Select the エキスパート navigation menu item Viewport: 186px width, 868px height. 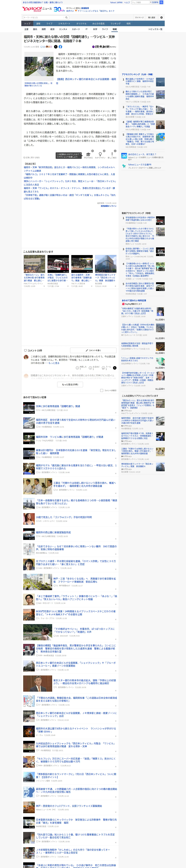pos(64,24)
